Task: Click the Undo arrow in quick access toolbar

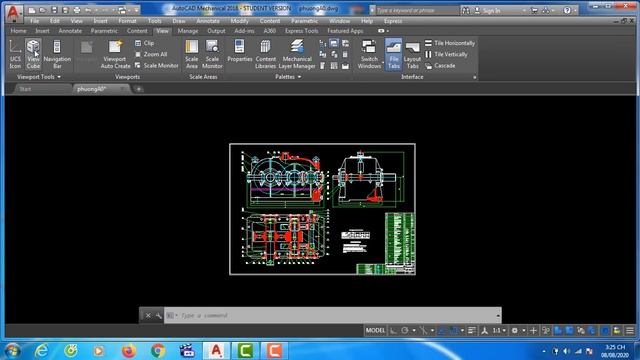Action: tap(88, 10)
